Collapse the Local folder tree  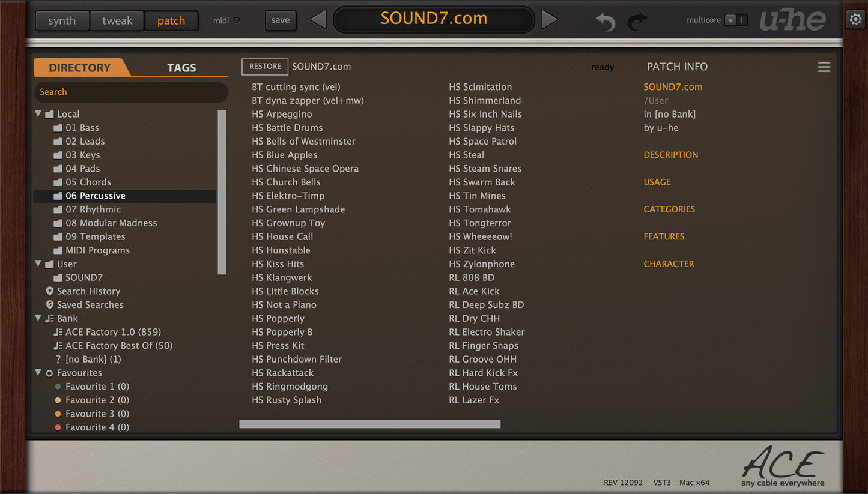[38, 113]
